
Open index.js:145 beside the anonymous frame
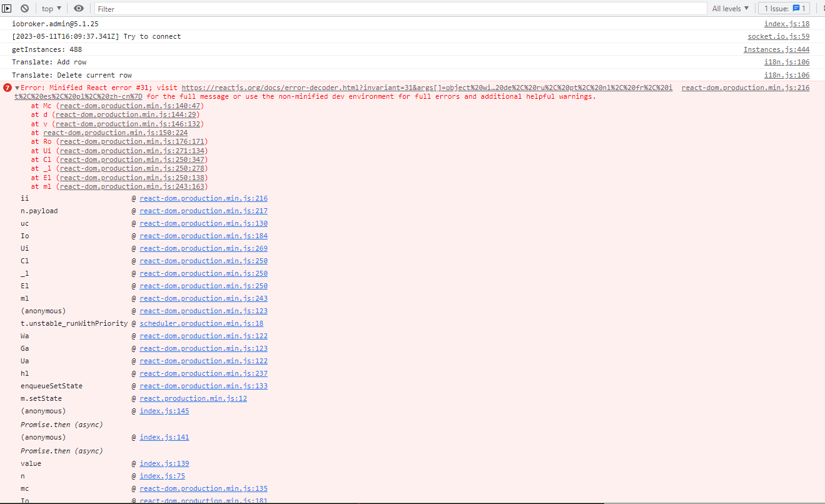[x=164, y=411]
